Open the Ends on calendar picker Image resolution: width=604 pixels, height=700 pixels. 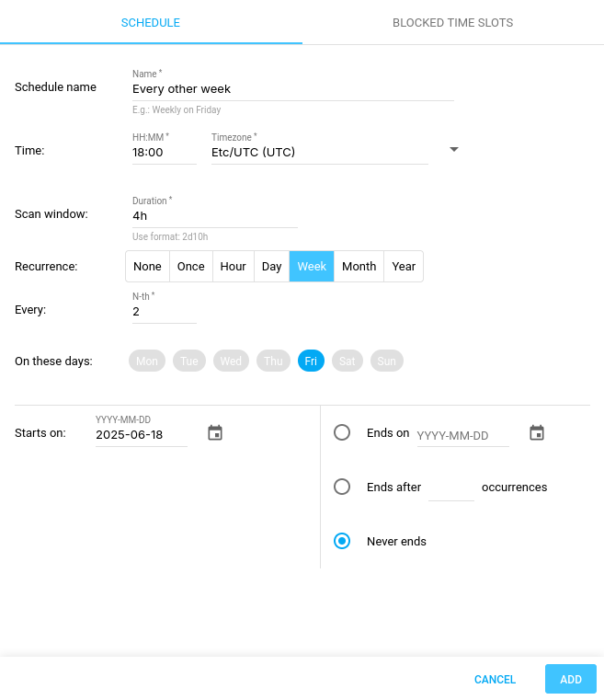537,433
